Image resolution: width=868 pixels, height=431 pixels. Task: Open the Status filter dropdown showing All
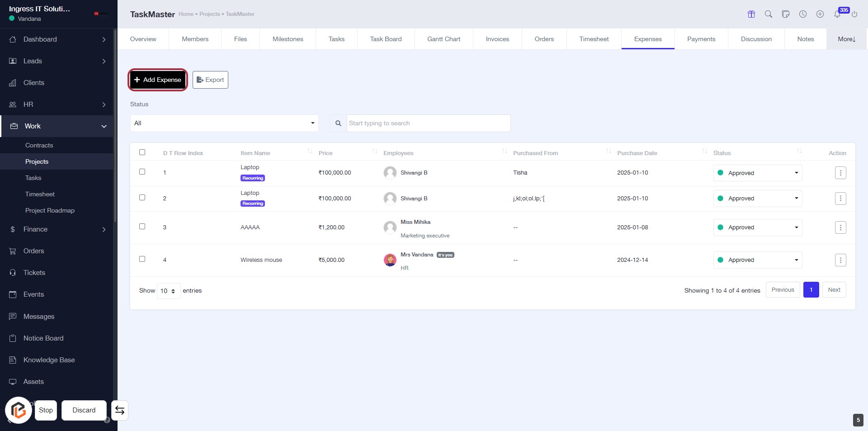224,123
